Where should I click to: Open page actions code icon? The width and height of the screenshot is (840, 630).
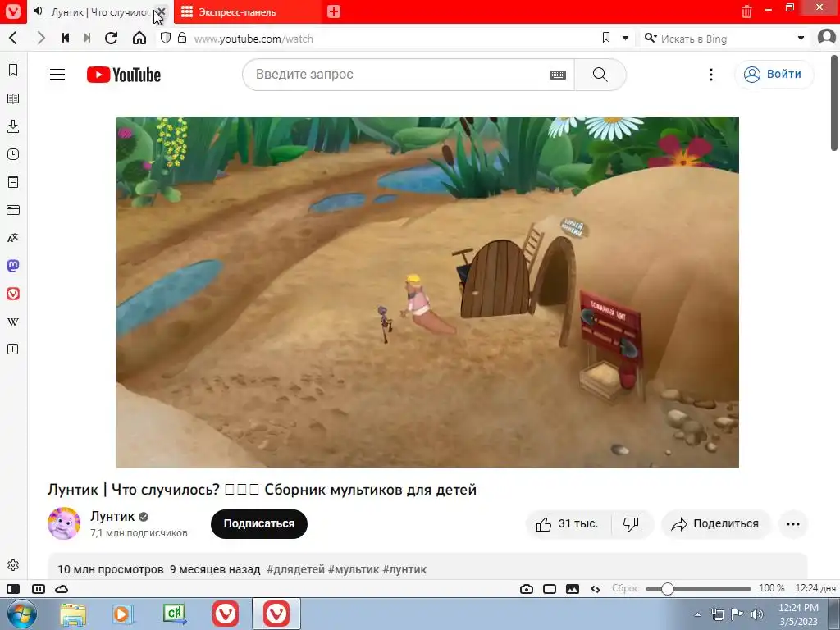[596, 589]
